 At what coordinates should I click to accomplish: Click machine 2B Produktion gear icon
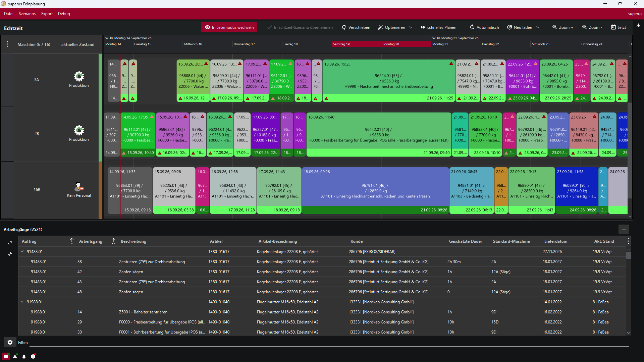tap(79, 130)
